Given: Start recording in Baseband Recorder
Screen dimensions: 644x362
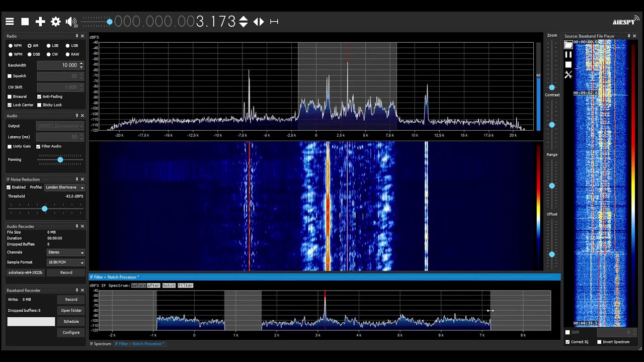Looking at the screenshot, I should click(x=71, y=300).
